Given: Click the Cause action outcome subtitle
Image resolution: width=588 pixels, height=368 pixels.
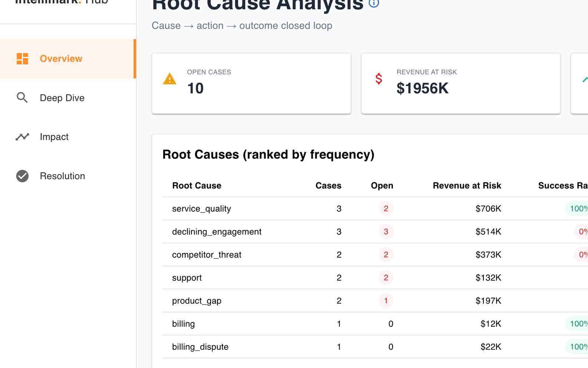Looking at the screenshot, I should click(x=242, y=26).
